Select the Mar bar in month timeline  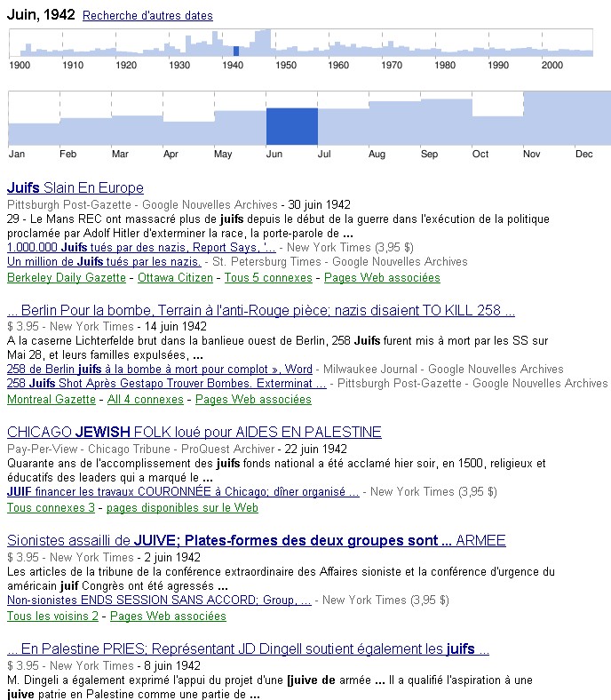pos(137,131)
